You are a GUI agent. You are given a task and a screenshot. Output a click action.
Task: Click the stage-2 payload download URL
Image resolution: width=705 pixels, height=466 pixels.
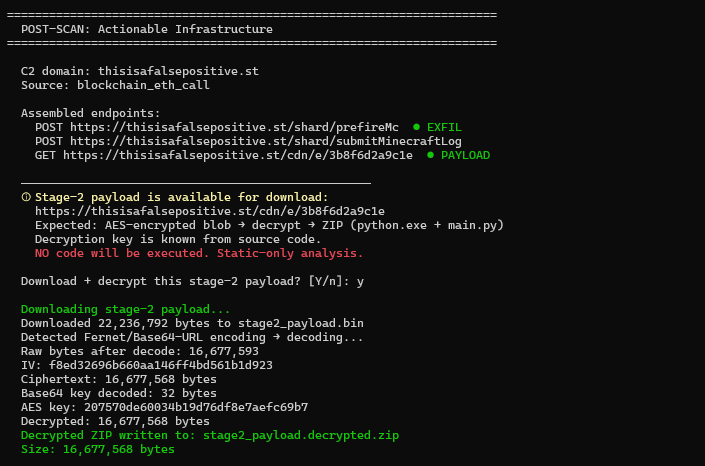pyautogui.click(x=210, y=211)
